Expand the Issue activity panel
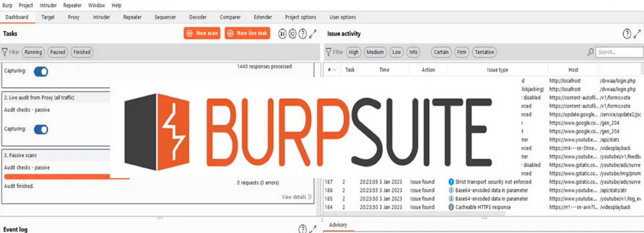644x233 pixels. tap(637, 34)
